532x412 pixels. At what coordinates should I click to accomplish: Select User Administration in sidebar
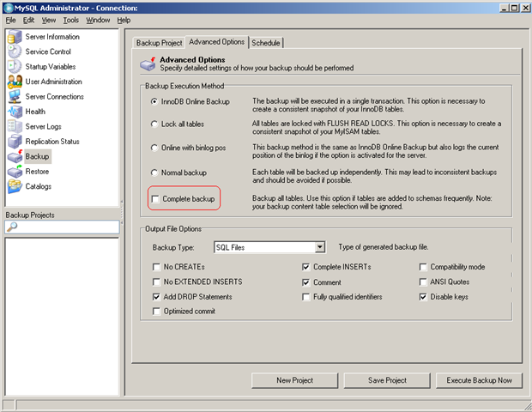coord(53,82)
